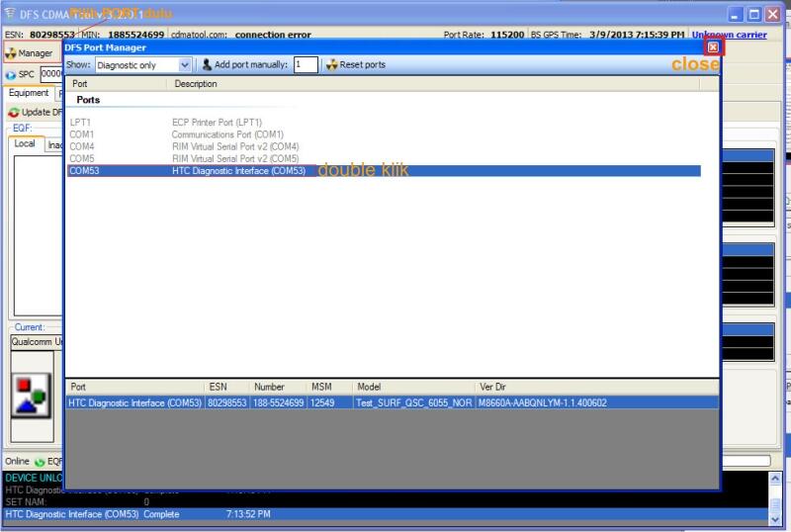Click the device connection icon under Current
The height and width of the screenshot is (532, 791).
click(32, 396)
